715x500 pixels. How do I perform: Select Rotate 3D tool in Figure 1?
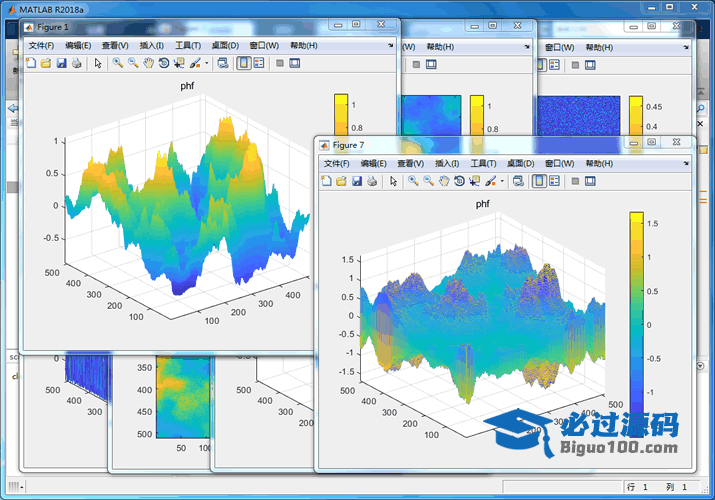pyautogui.click(x=164, y=63)
